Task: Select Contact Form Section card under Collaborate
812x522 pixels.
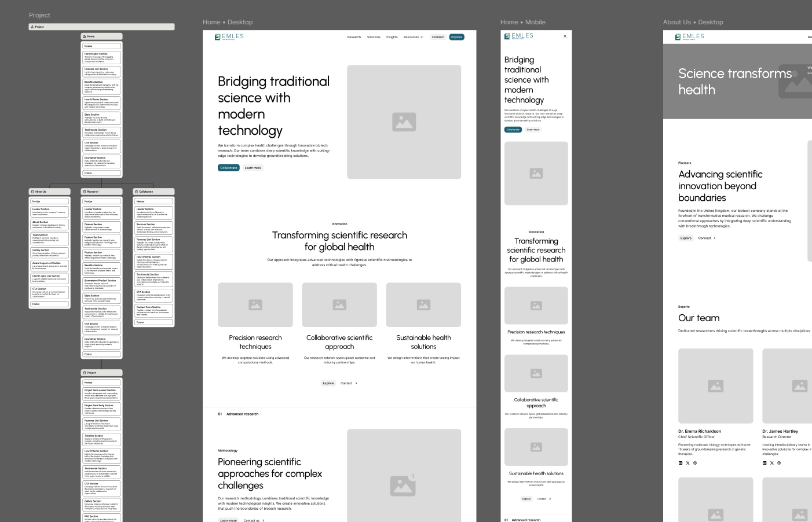Action: [153, 311]
